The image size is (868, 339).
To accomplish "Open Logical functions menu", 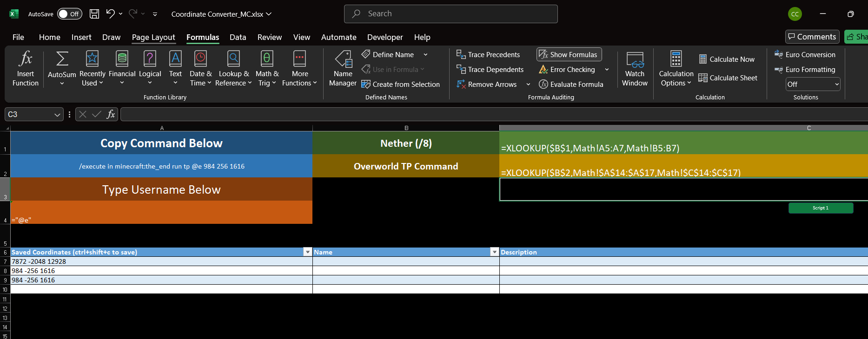I will point(150,69).
